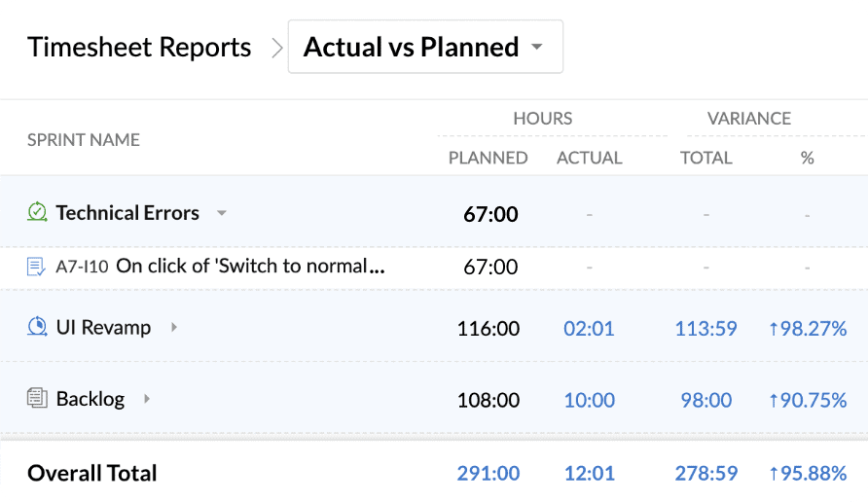Click UI Revamp actual hours 02:01
The image size is (868, 502).
point(589,329)
